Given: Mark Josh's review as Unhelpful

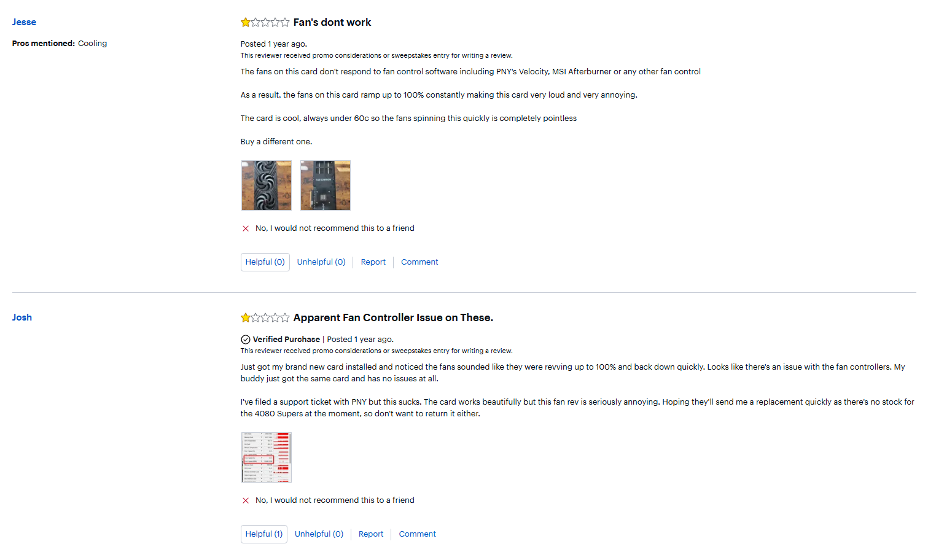Looking at the screenshot, I should (x=319, y=534).
